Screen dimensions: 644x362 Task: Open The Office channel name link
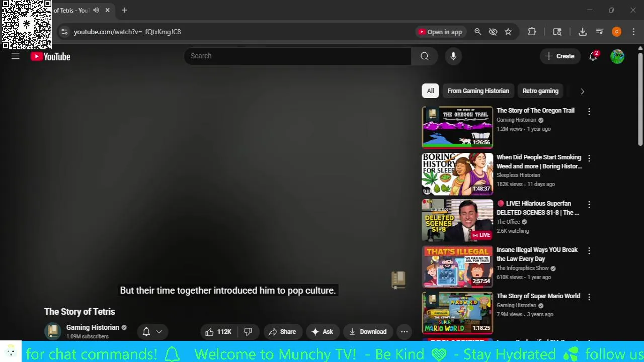(x=508, y=222)
